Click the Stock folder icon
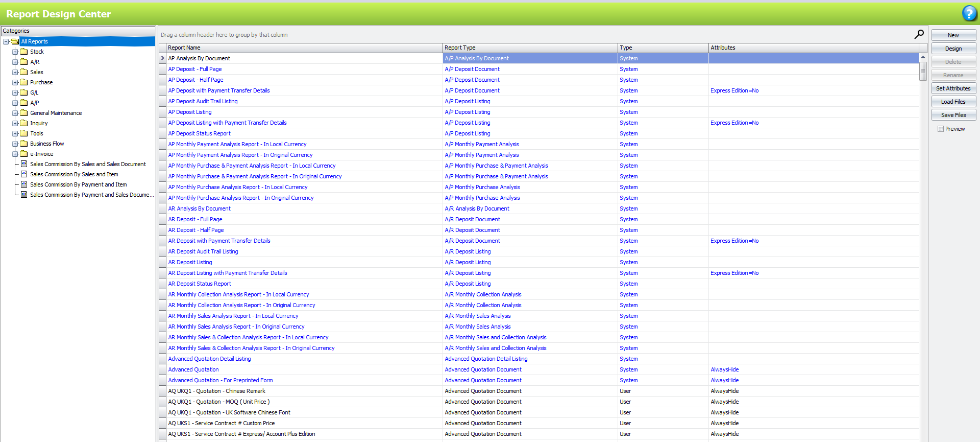 tap(23, 52)
